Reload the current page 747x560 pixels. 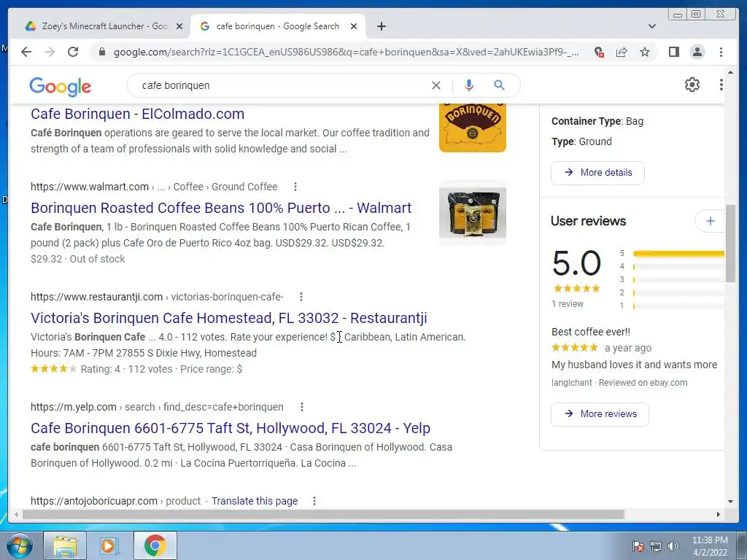[73, 52]
